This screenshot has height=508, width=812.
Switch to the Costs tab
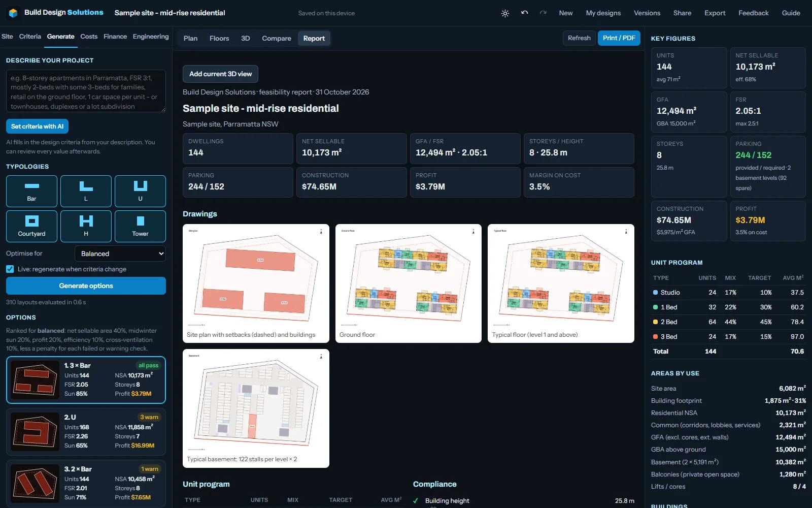(x=89, y=37)
